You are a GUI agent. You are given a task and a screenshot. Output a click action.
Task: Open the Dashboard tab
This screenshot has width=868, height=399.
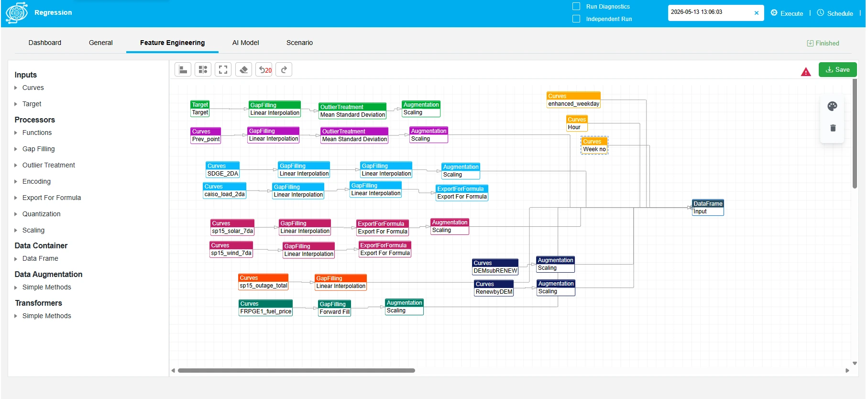click(45, 43)
